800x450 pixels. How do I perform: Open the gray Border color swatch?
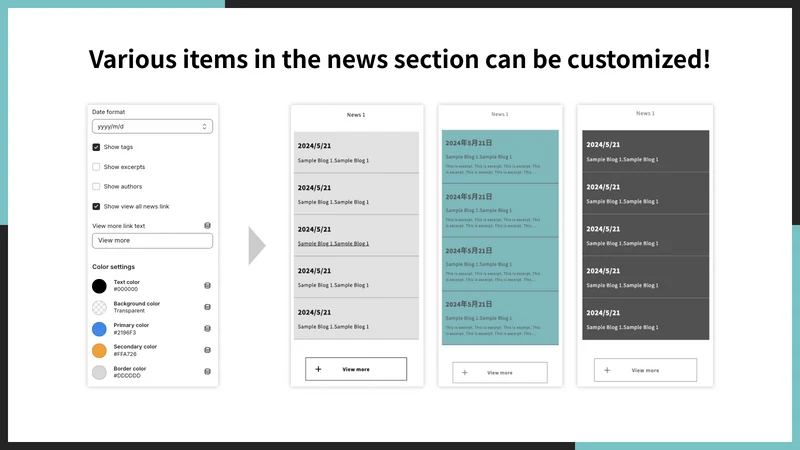99,372
